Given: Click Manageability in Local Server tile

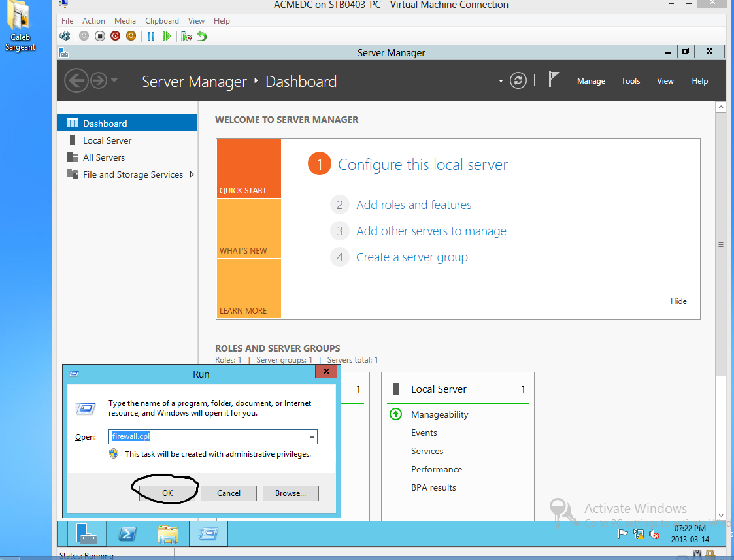Looking at the screenshot, I should [440, 414].
